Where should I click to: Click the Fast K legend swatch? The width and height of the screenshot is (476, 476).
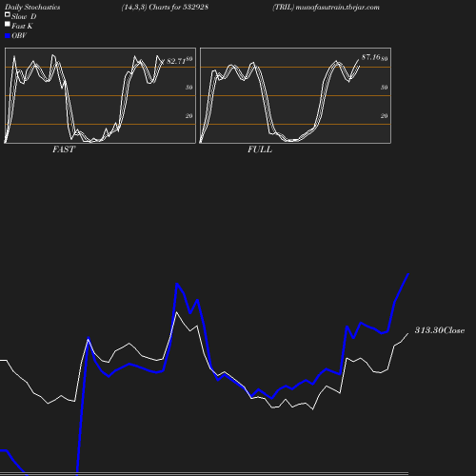point(8,24)
